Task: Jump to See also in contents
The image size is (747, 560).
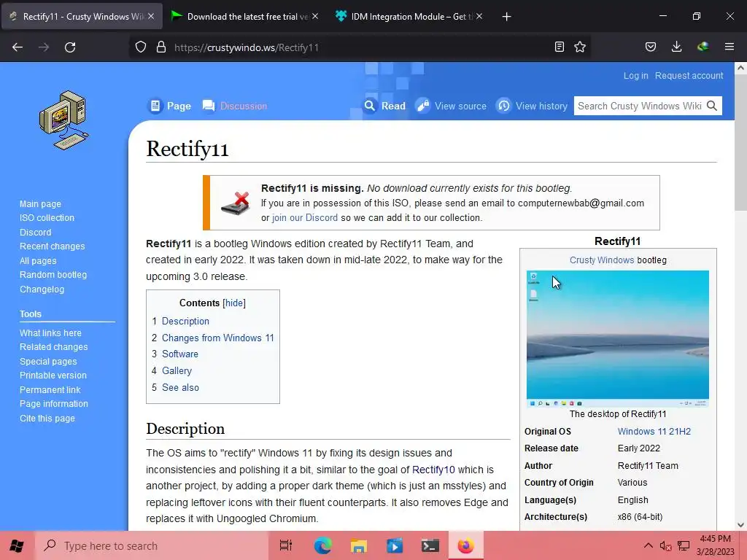Action: (181, 388)
